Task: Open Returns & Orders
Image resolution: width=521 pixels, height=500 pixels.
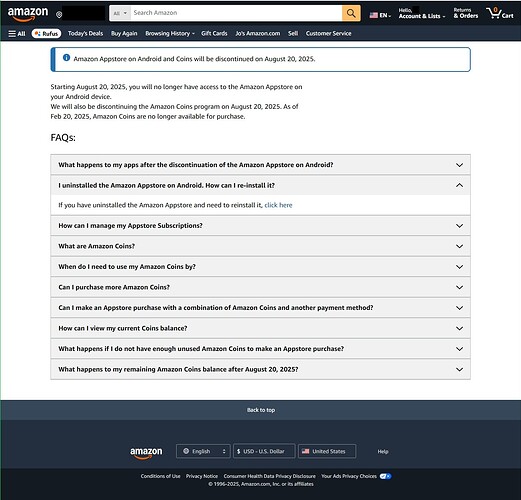Action: point(466,13)
